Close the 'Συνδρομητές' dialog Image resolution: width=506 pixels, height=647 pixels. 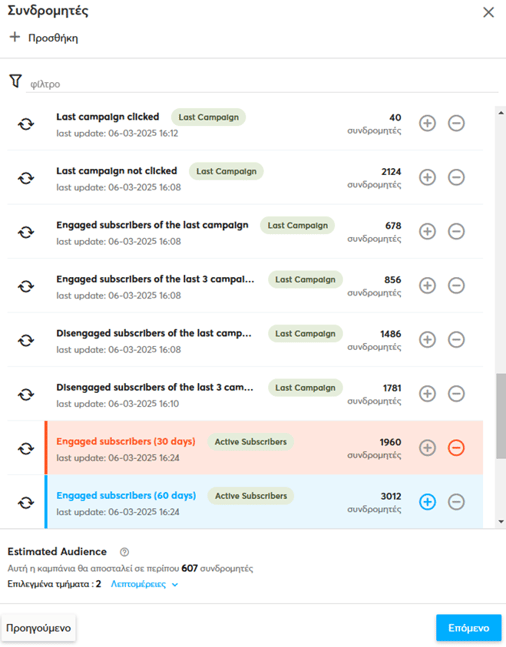[489, 12]
